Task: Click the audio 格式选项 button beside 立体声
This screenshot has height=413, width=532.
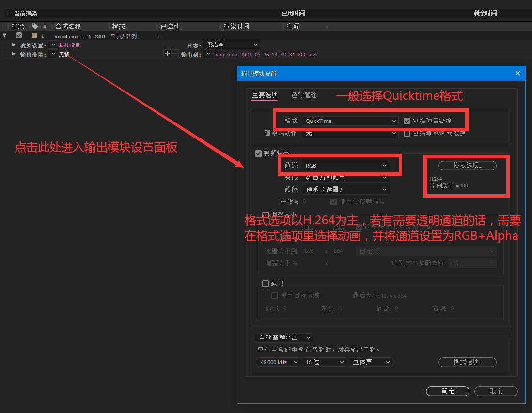Action: tap(467, 362)
